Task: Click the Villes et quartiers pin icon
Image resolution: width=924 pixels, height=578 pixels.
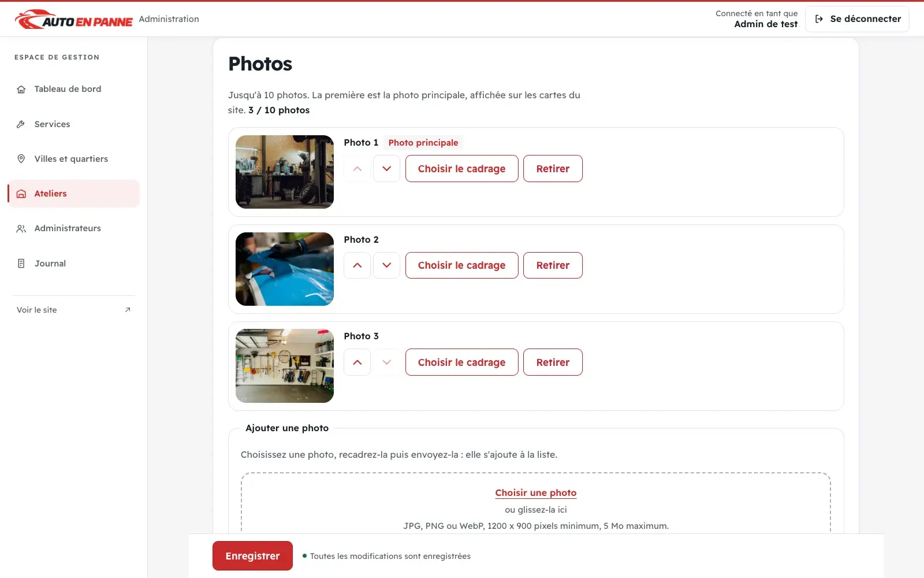Action: [x=21, y=159]
